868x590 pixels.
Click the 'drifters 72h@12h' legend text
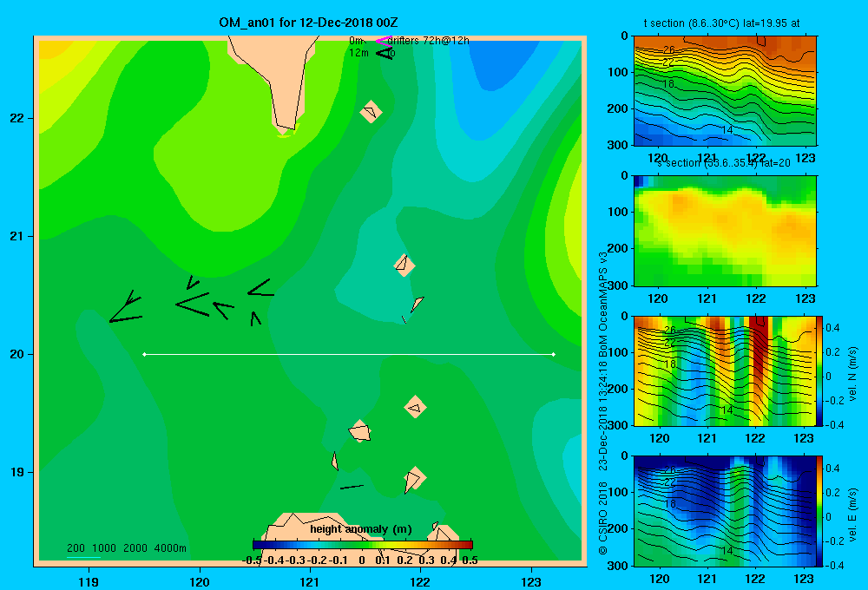pos(429,41)
